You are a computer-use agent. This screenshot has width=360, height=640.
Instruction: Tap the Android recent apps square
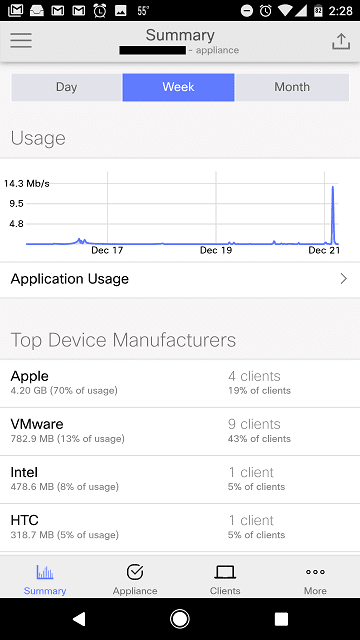(x=281, y=619)
